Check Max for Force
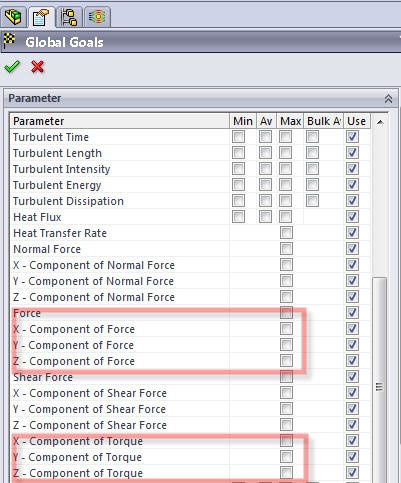Image resolution: width=401 pixels, height=483 pixels. point(286,313)
